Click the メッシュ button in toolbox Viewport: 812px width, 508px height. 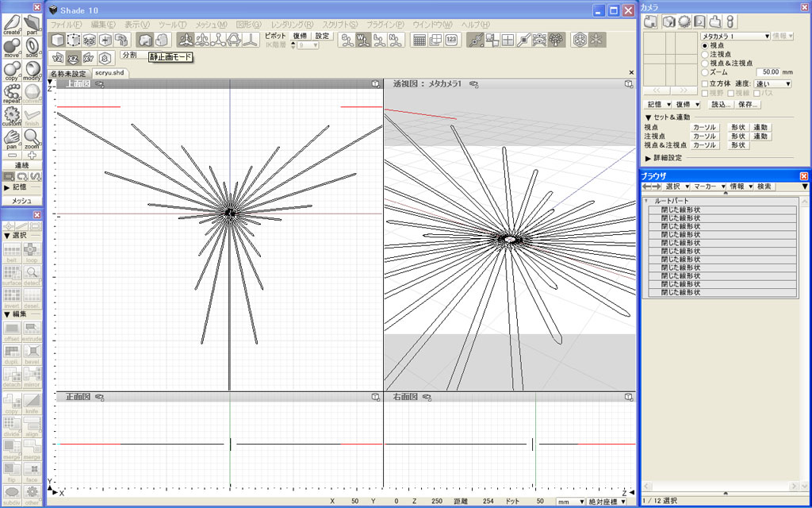pyautogui.click(x=21, y=201)
